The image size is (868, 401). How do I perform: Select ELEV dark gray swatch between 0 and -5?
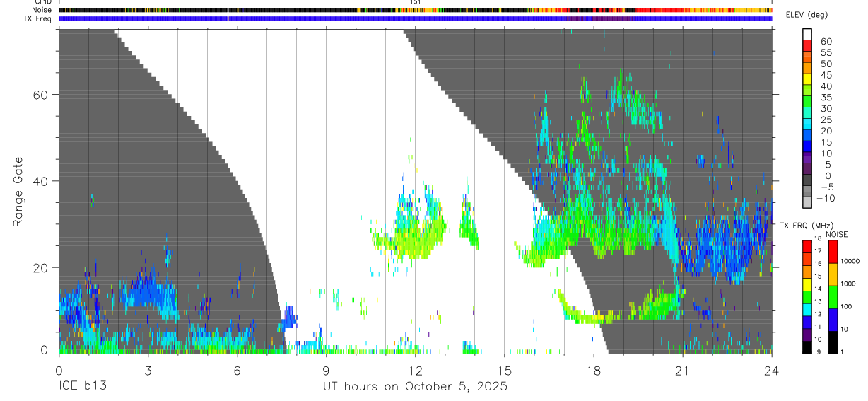[x=807, y=180]
